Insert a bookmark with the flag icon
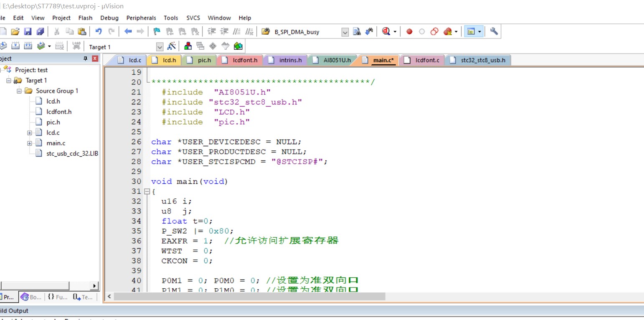Viewport: 644px width, 320px height. (157, 31)
